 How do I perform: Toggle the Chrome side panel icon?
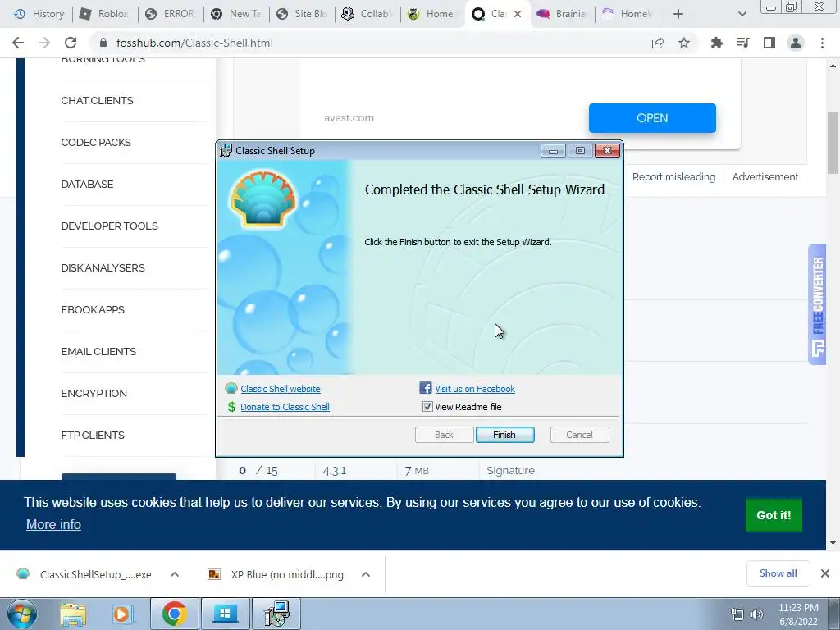pos(769,43)
